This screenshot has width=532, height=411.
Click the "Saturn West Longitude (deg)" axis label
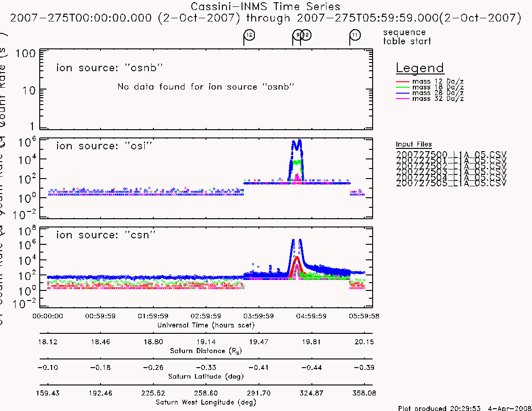point(205,402)
